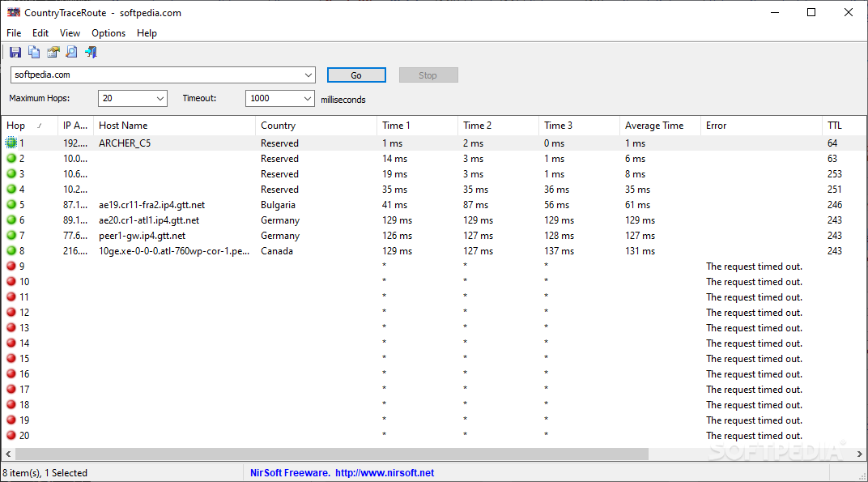
Task: Click the timed out error for hop 18
Action: click(x=754, y=405)
